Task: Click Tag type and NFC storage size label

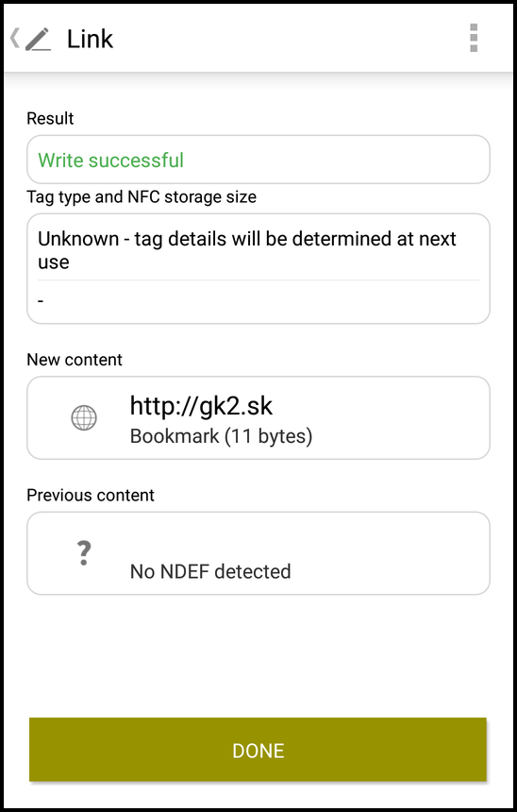Action: (x=142, y=196)
